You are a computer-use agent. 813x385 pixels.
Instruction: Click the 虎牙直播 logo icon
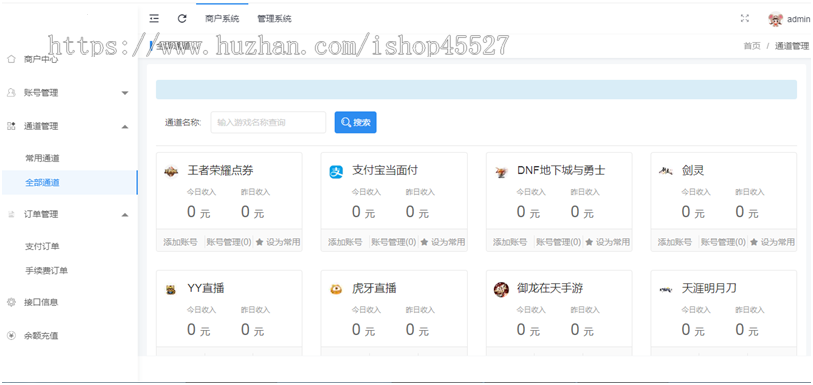click(x=336, y=289)
